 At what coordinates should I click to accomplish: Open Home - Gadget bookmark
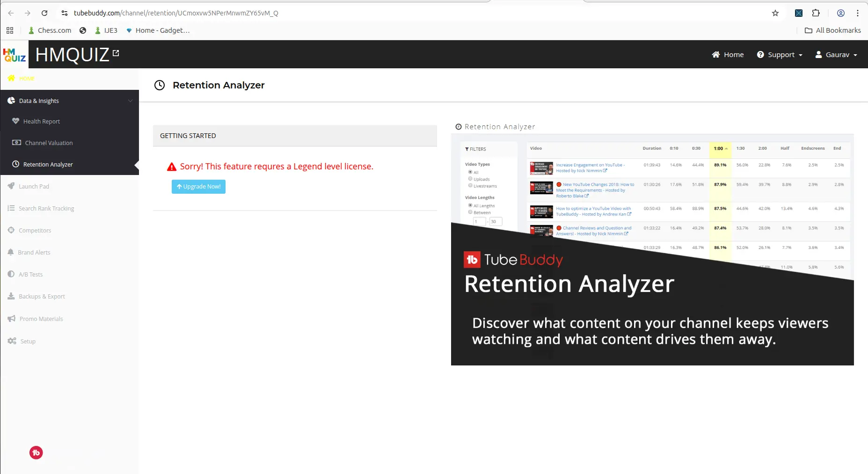click(158, 30)
